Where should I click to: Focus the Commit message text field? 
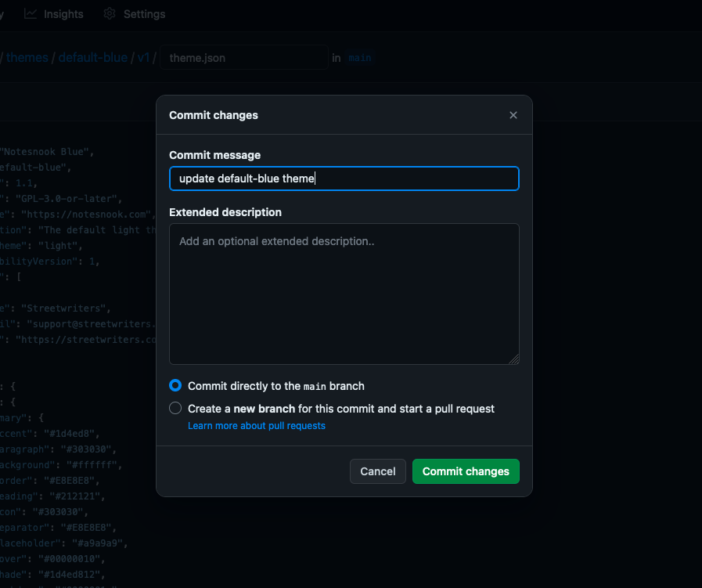pyautogui.click(x=344, y=179)
